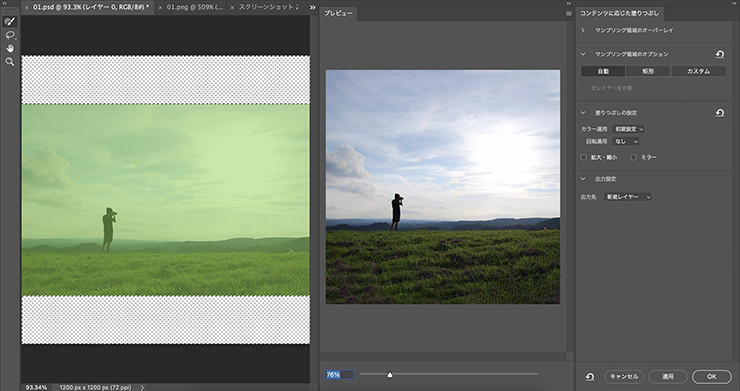This screenshot has height=391, width=740.
Task: Click reset all settings icon beside キャンセル
Action: [590, 376]
